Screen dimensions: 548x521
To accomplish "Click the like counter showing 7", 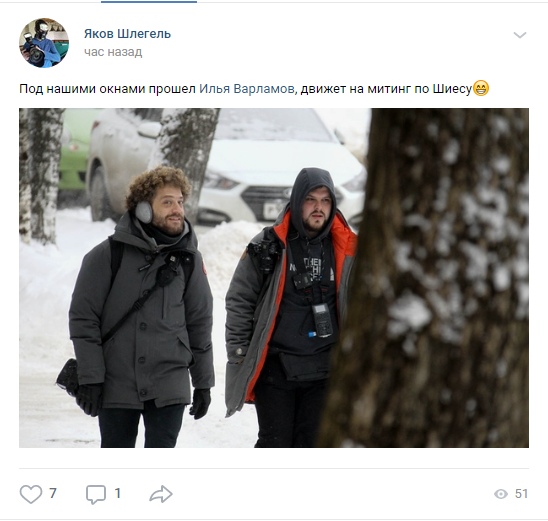I will 53,493.
